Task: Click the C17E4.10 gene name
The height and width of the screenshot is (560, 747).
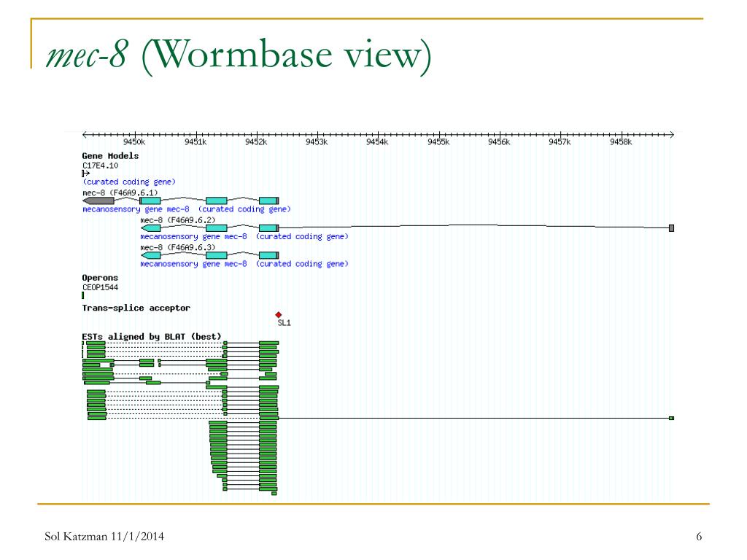Action: [x=100, y=166]
